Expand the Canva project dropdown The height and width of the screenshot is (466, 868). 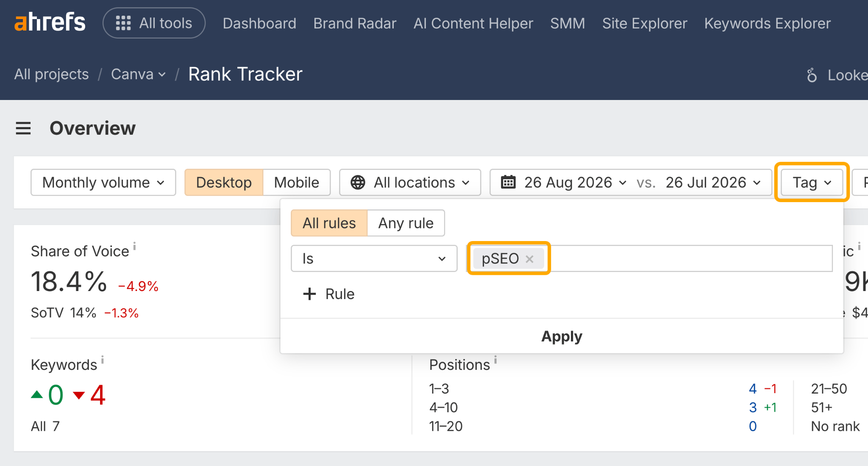138,74
